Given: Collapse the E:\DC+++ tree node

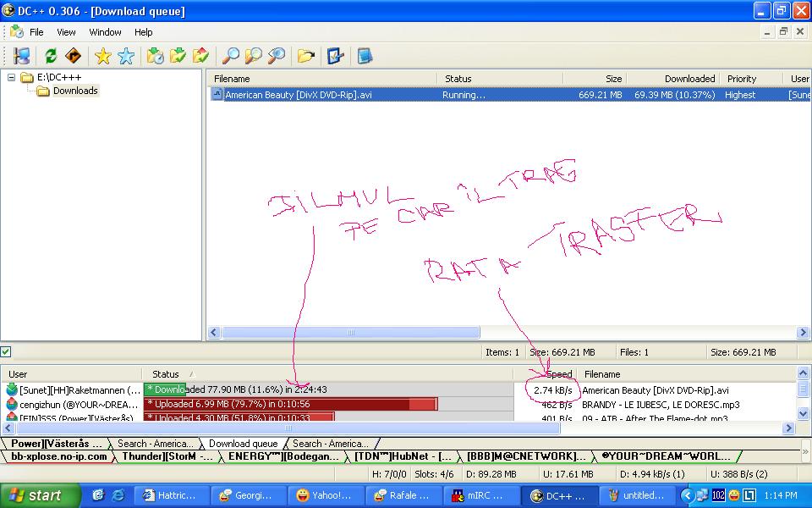Looking at the screenshot, I should [12, 77].
